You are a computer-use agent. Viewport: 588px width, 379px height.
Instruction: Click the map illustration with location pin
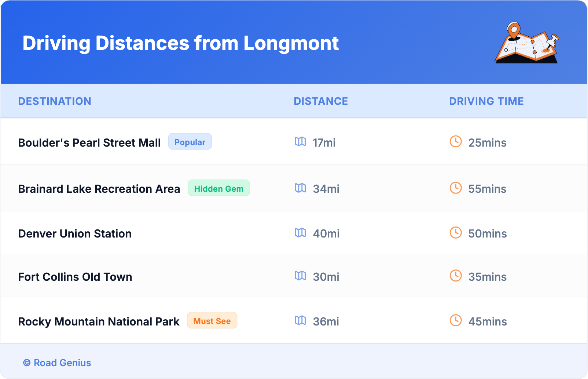(x=527, y=43)
